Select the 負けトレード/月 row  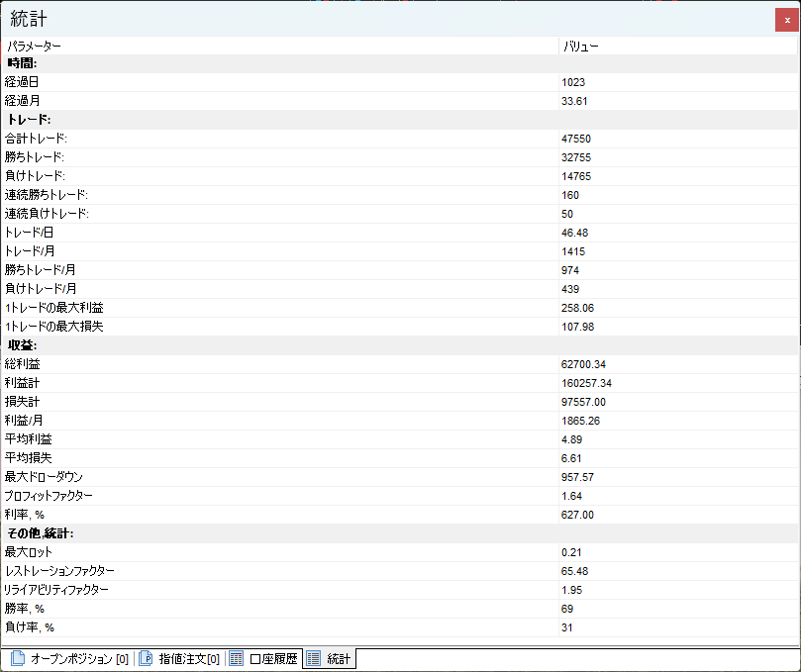point(400,289)
